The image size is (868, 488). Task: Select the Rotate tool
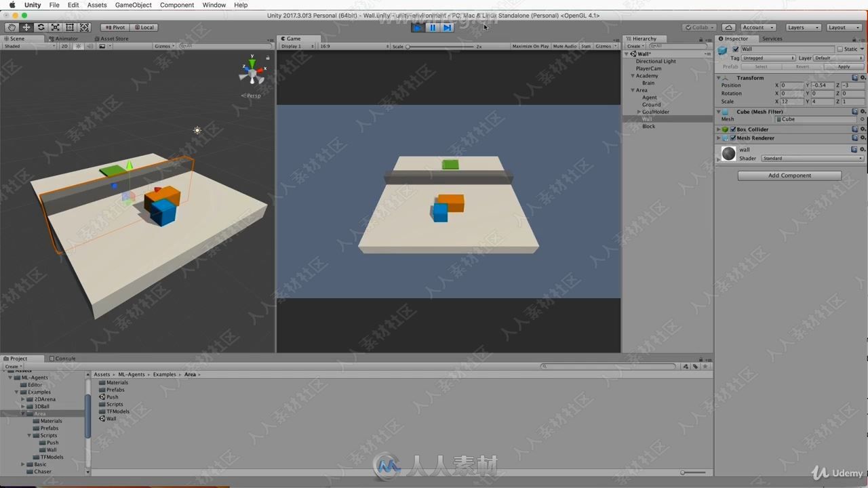click(41, 27)
